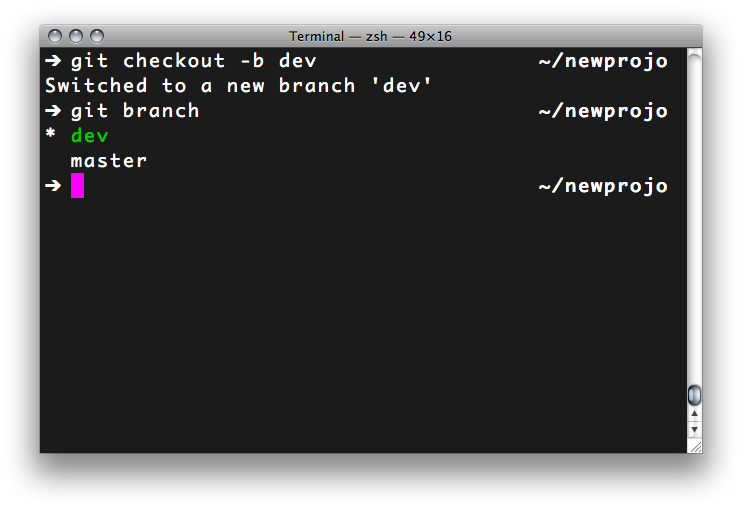Click the 'Terminal — zsh — 49×16' title
This screenshot has width=742, height=508.
pos(371,36)
